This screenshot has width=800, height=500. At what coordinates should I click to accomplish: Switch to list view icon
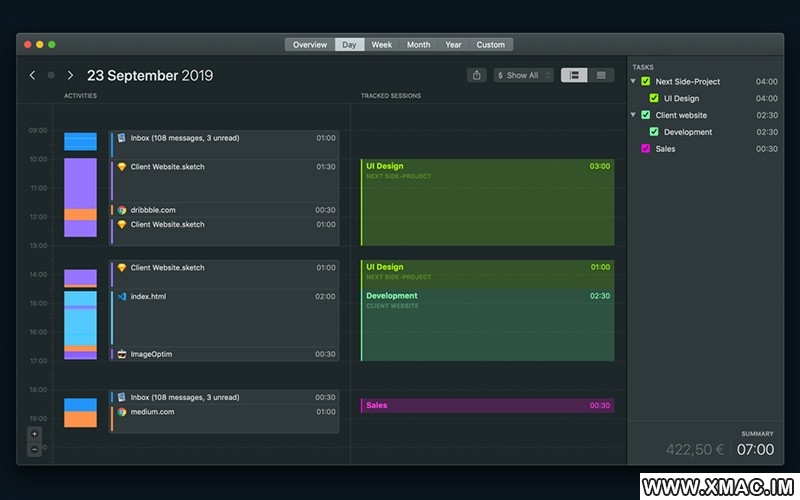(x=601, y=75)
